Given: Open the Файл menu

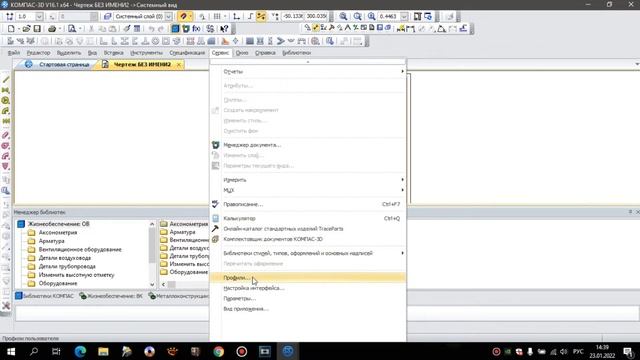Looking at the screenshot, I should click(14, 53).
